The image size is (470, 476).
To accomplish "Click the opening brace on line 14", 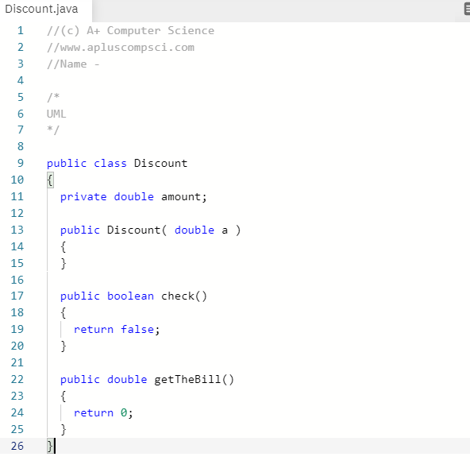I will pyautogui.click(x=63, y=247).
